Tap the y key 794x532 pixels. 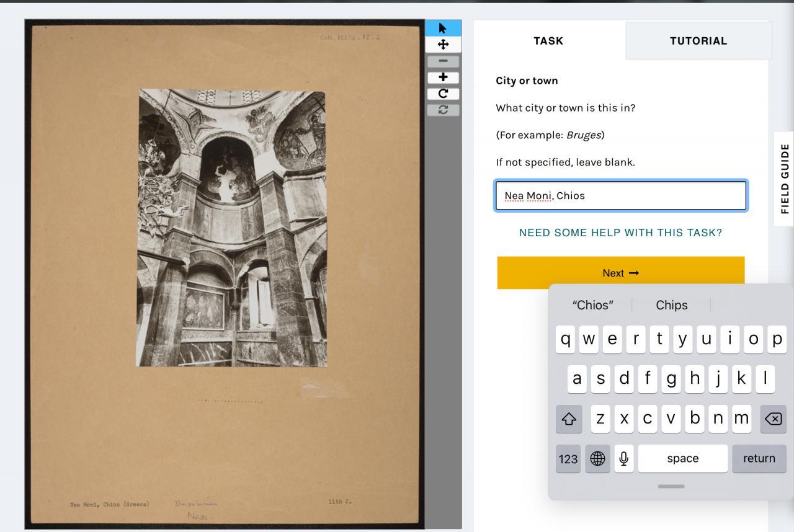683,339
